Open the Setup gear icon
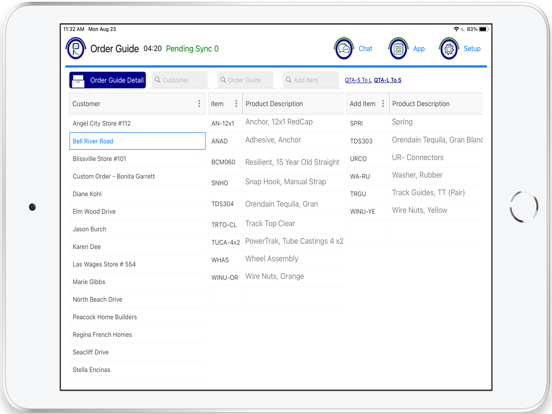This screenshot has width=552, height=414. pos(449,49)
